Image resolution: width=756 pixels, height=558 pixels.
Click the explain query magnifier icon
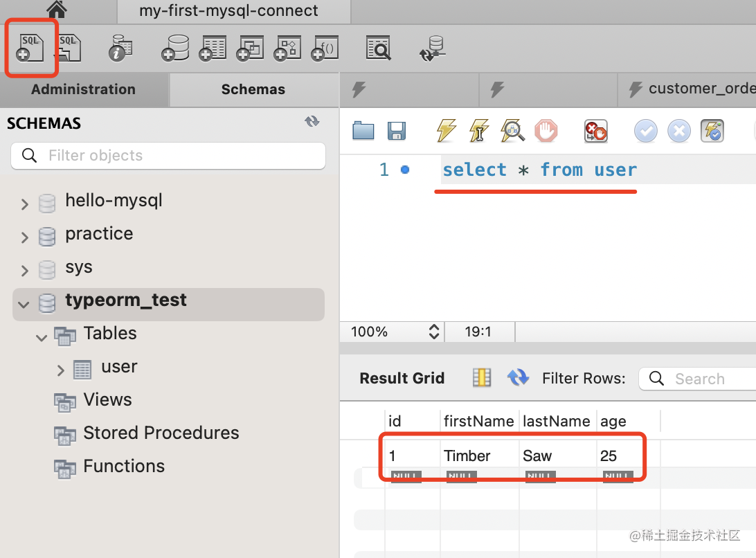point(513,130)
